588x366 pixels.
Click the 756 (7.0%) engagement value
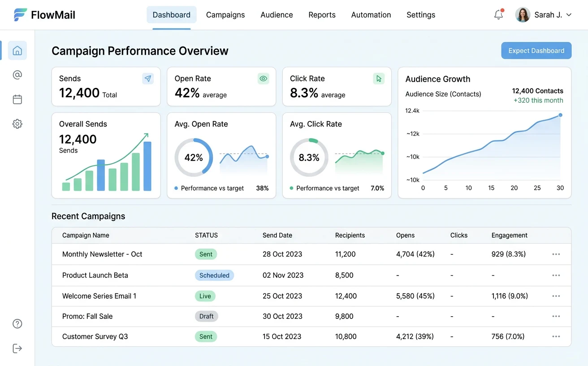pos(508,336)
